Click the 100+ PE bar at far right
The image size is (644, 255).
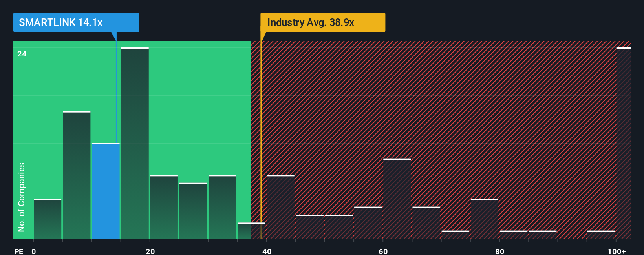[x=624, y=143]
